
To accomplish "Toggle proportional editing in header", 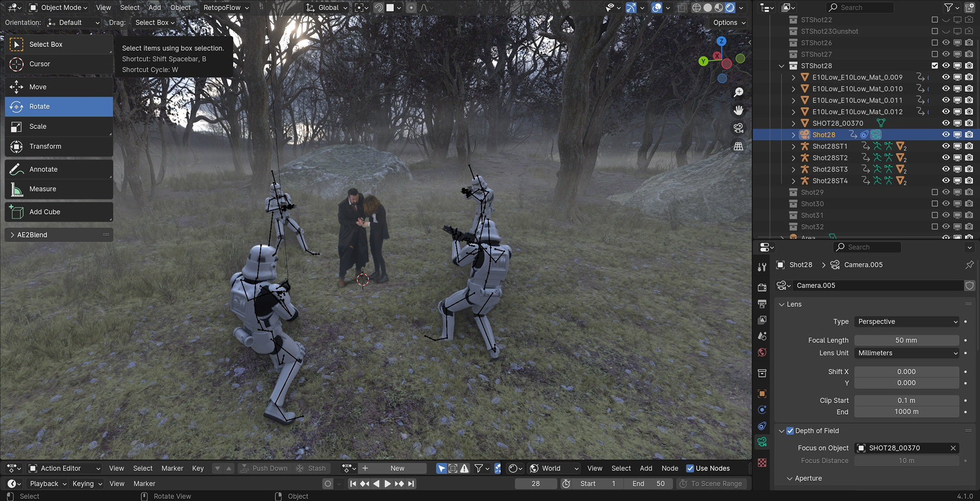I will [411, 8].
